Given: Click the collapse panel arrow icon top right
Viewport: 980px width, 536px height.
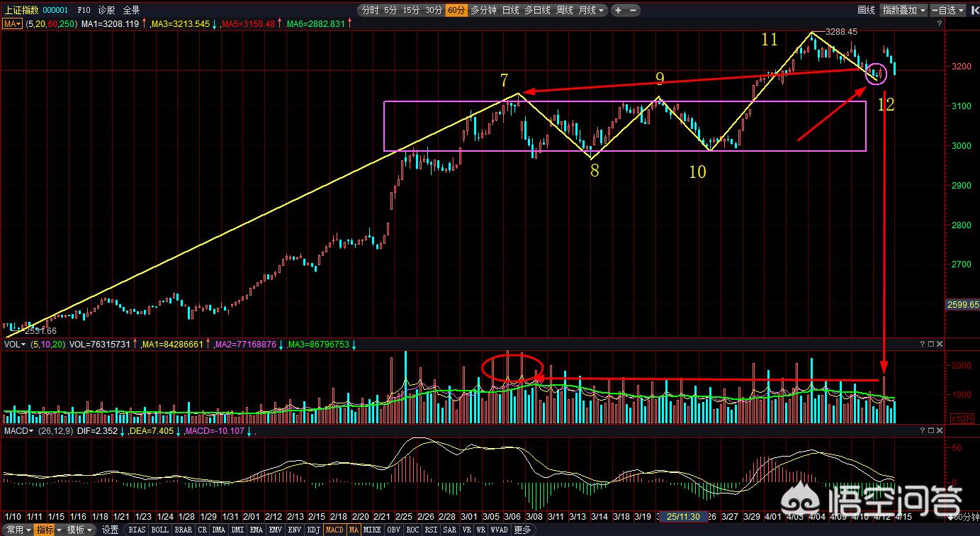Looking at the screenshot, I should click(974, 10).
